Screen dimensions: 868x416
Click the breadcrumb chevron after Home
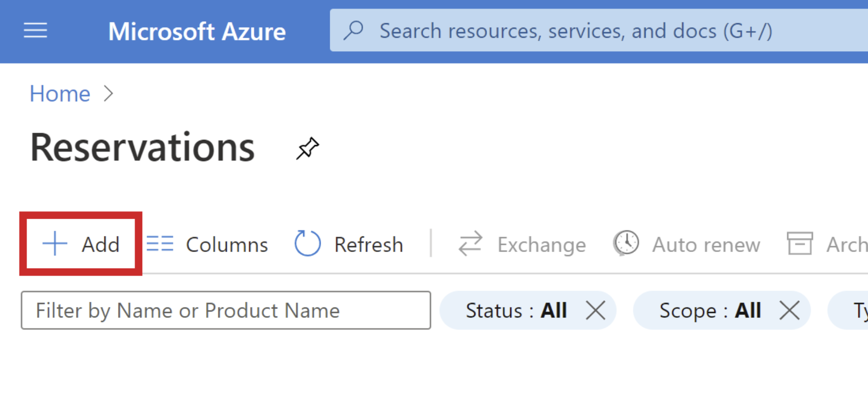tap(108, 93)
